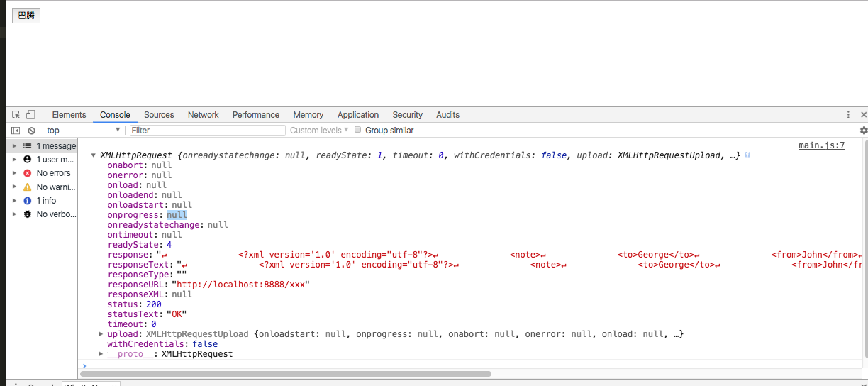This screenshot has height=386, width=868.
Task: Open the main.js:7 source link
Action: (x=821, y=145)
